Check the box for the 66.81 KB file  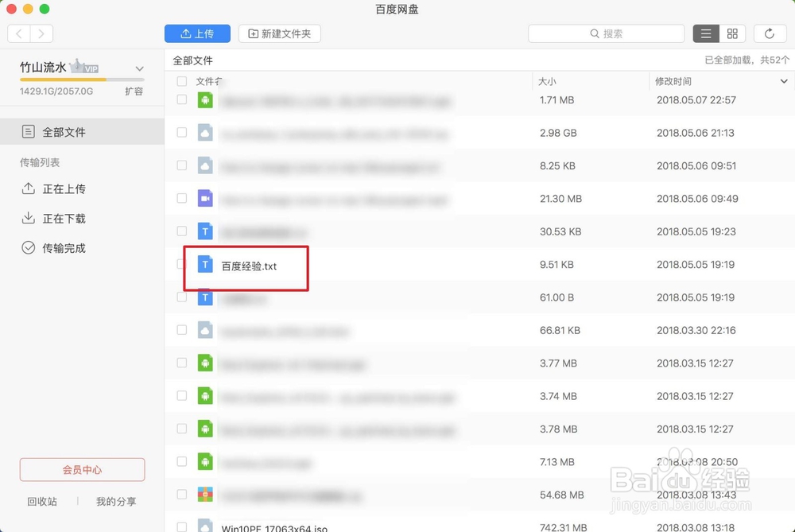[x=181, y=330]
